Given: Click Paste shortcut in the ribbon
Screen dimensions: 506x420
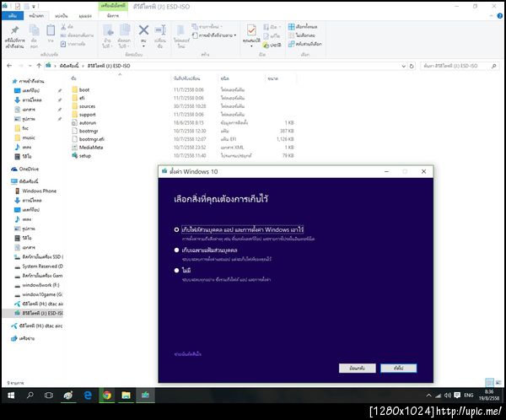Looking at the screenshot, I should click(x=73, y=44).
